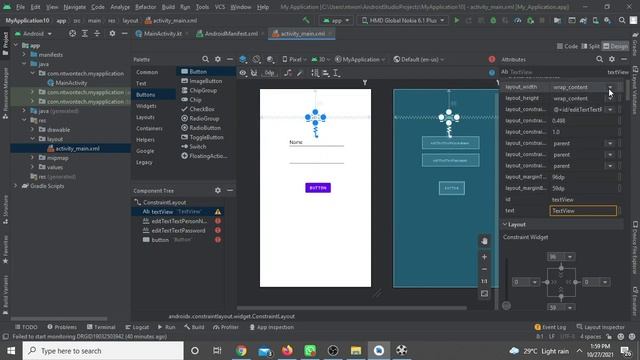Screen dimensions: 640x360
Task: Open the Pixel device preview dropdown
Action: coord(294,60)
